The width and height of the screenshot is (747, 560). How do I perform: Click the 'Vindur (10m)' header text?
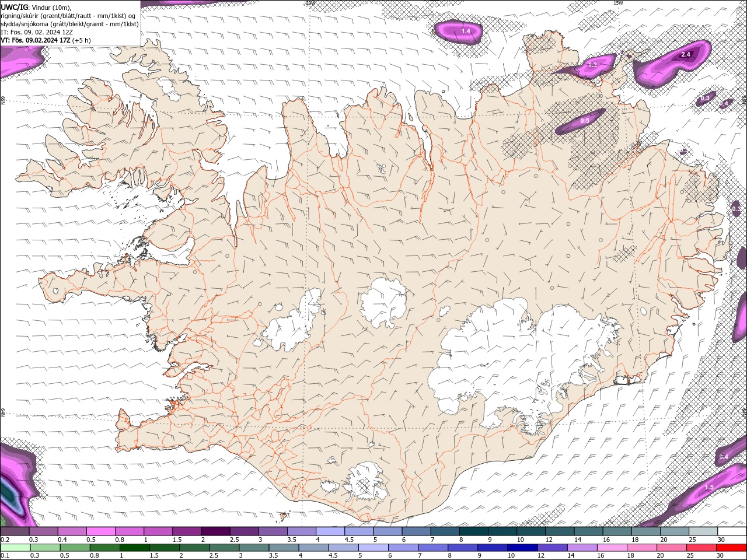(52, 7)
